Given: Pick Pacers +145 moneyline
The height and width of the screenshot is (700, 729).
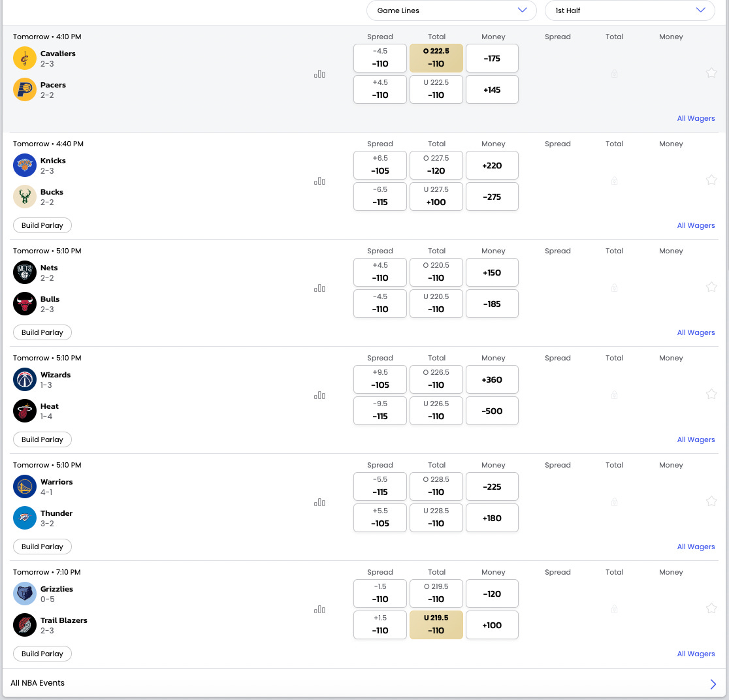Looking at the screenshot, I should 492,89.
